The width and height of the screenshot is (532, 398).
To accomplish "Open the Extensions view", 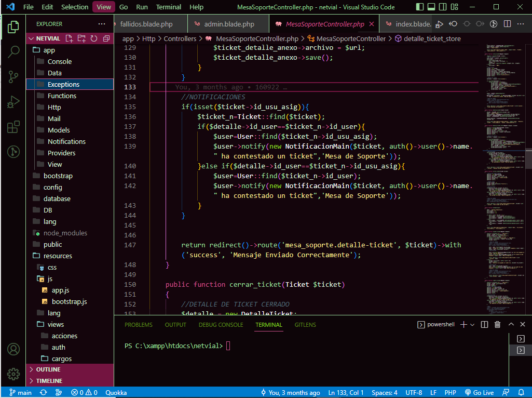I will coord(13,127).
